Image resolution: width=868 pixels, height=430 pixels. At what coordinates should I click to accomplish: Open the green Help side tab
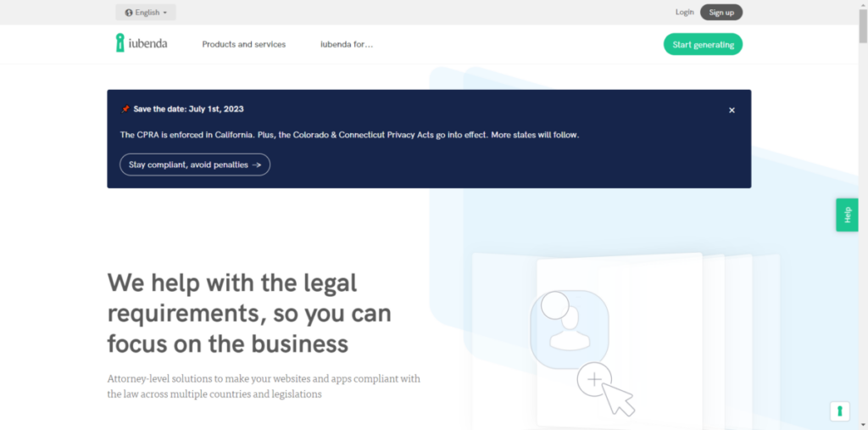coord(847,215)
